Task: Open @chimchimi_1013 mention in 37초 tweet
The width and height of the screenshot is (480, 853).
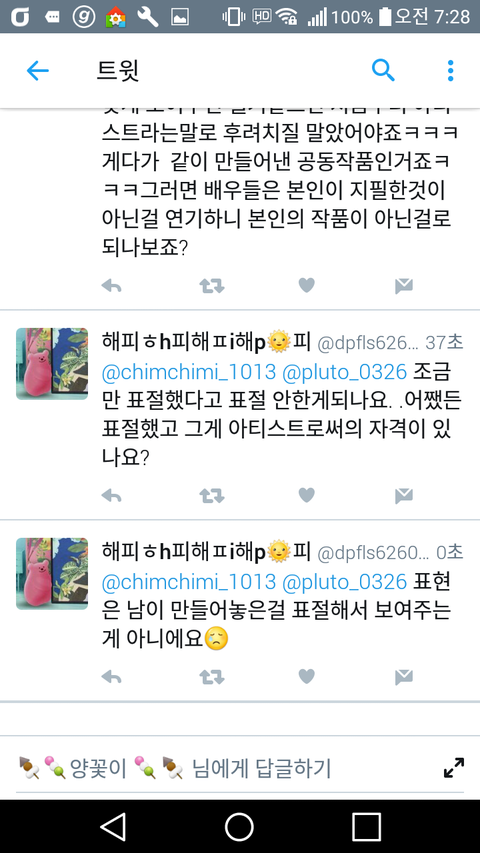Action: (x=189, y=372)
